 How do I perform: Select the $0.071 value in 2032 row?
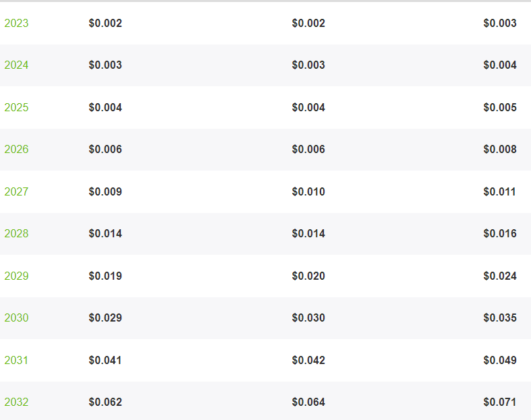click(x=500, y=402)
